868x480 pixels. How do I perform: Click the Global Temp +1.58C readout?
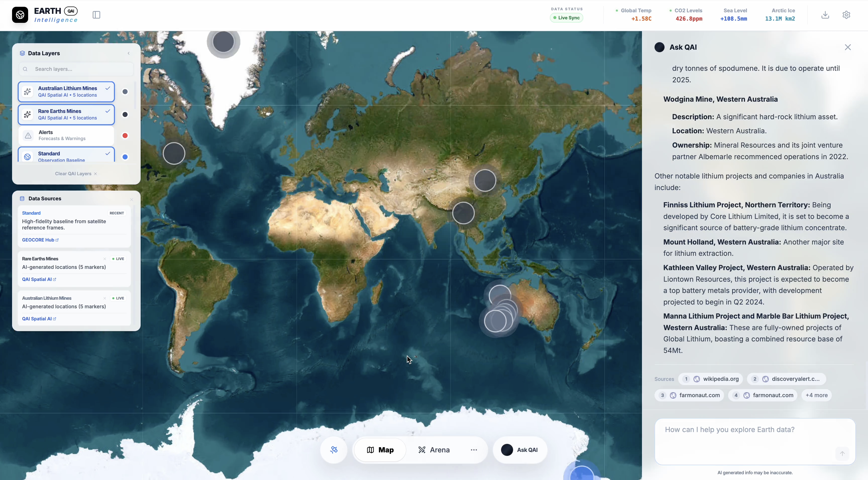click(633, 15)
